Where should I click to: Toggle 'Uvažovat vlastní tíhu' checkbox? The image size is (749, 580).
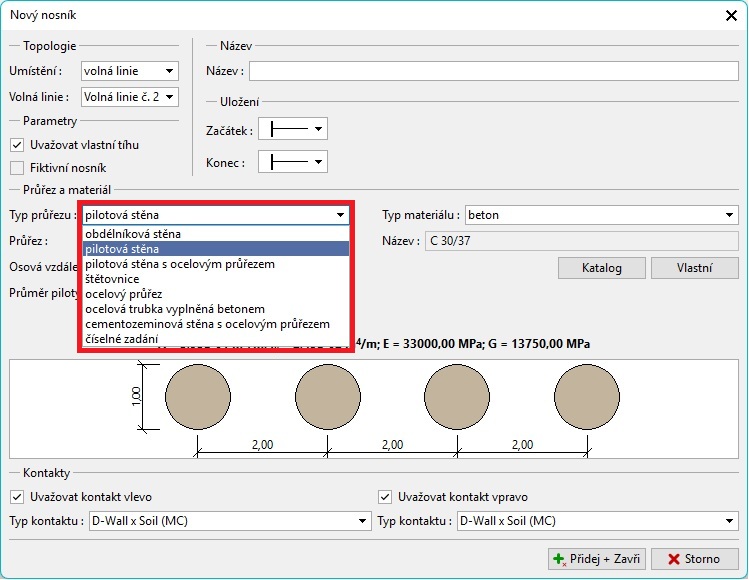(17, 145)
